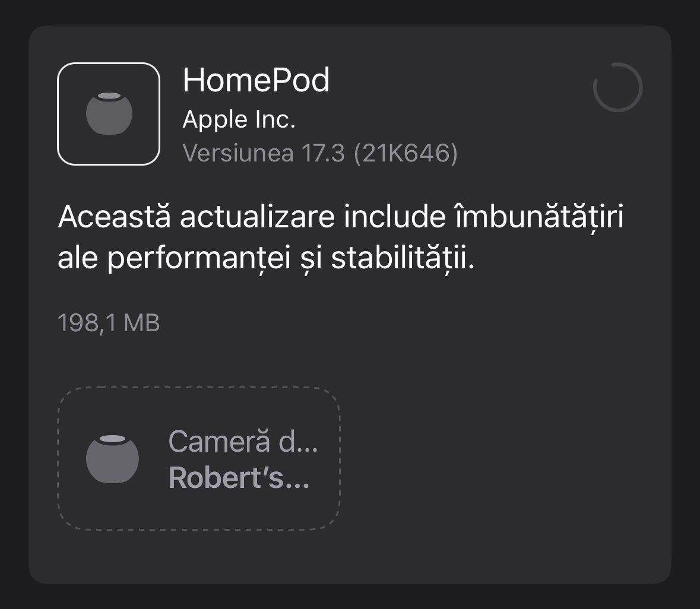The height and width of the screenshot is (609, 700).
Task: Click the word Această in description
Action: 114,218
